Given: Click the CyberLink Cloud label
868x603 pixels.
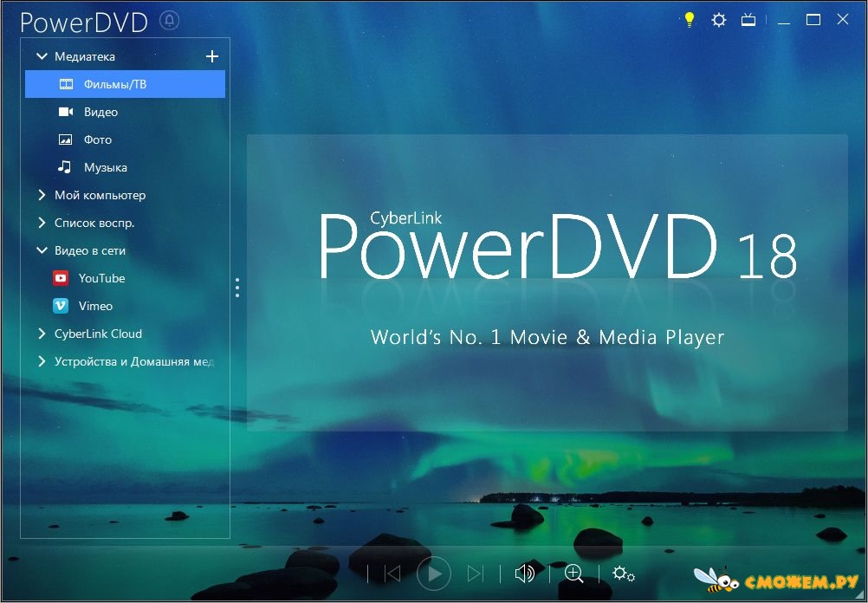Looking at the screenshot, I should pyautogui.click(x=98, y=334).
